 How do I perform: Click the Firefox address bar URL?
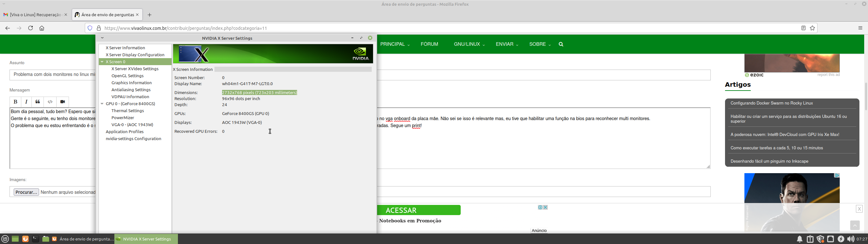pos(186,28)
